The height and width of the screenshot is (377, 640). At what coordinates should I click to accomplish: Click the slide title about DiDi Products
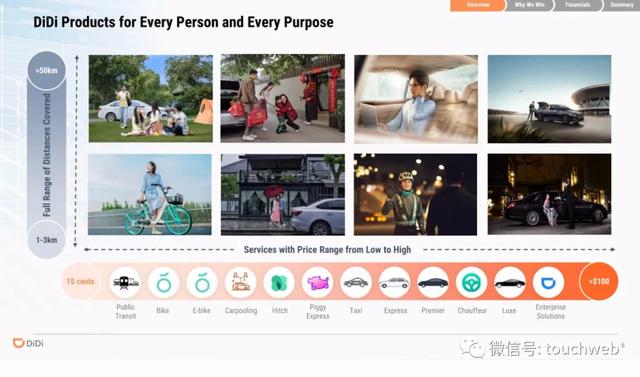183,22
